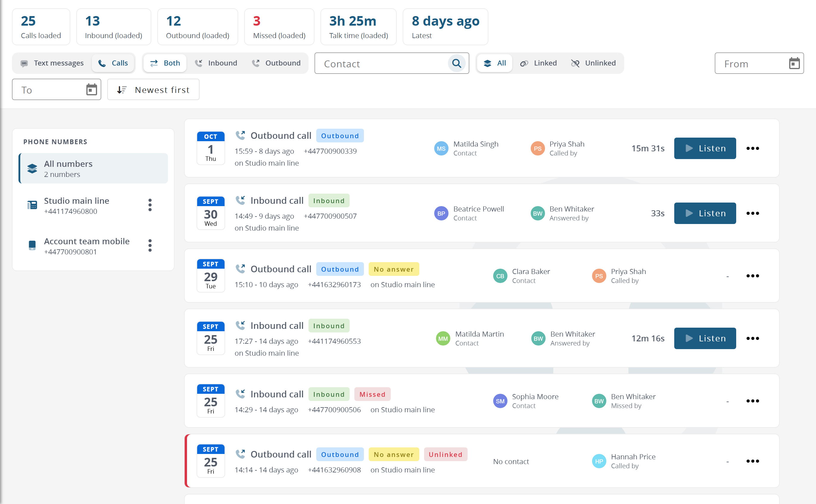Filter calls by Inbound direction
This screenshot has height=504, width=816.
216,63
